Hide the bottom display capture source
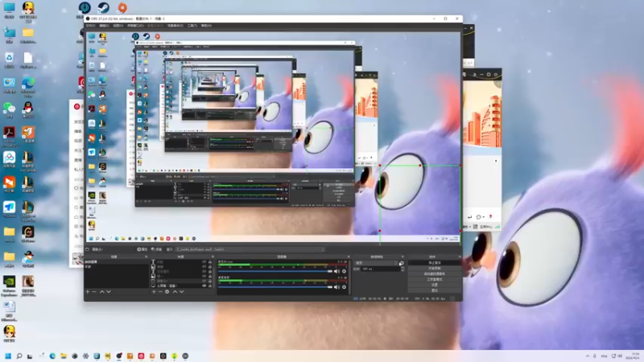 [204, 286]
